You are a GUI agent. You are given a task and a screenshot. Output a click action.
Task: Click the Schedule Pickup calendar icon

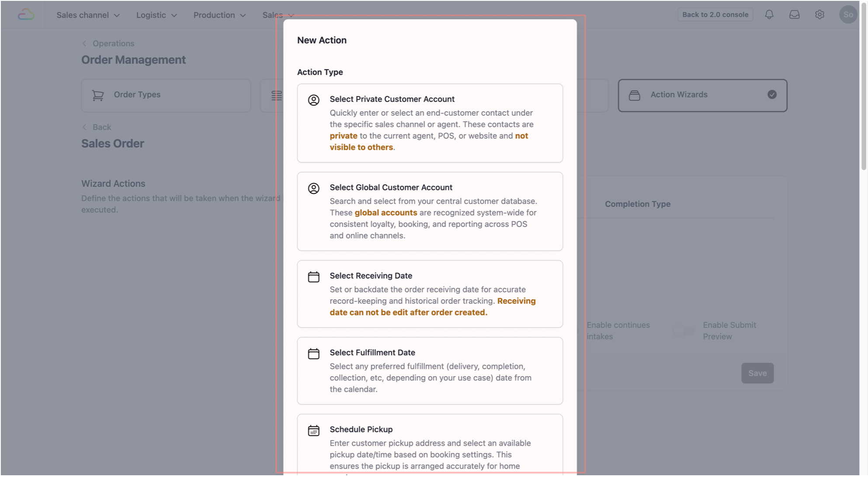pyautogui.click(x=313, y=431)
